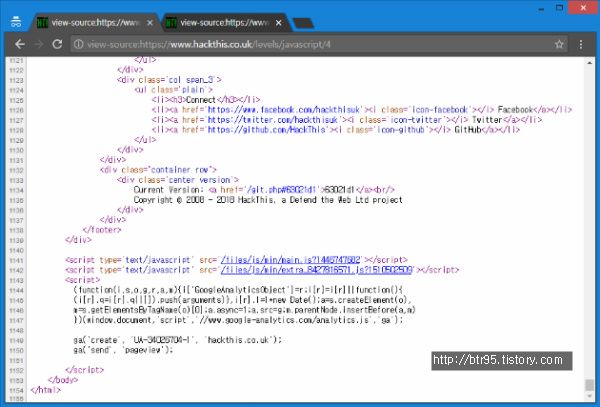Screen dimensions: 600x407
Task: Click the ga('create' analytics line
Action: (178, 340)
